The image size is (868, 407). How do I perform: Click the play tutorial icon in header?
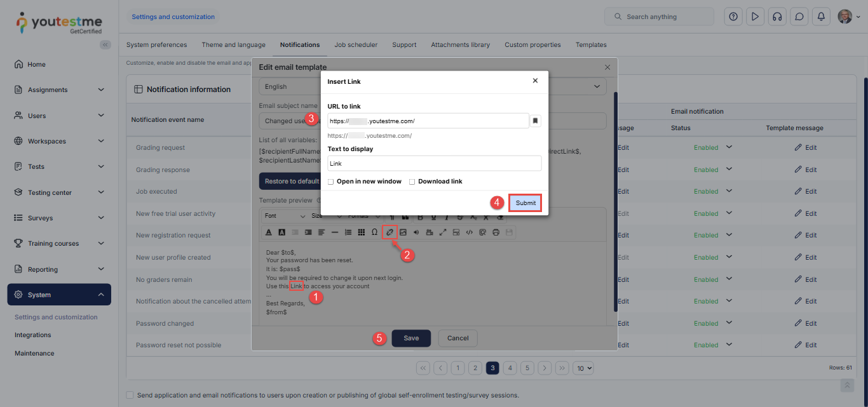tap(755, 17)
